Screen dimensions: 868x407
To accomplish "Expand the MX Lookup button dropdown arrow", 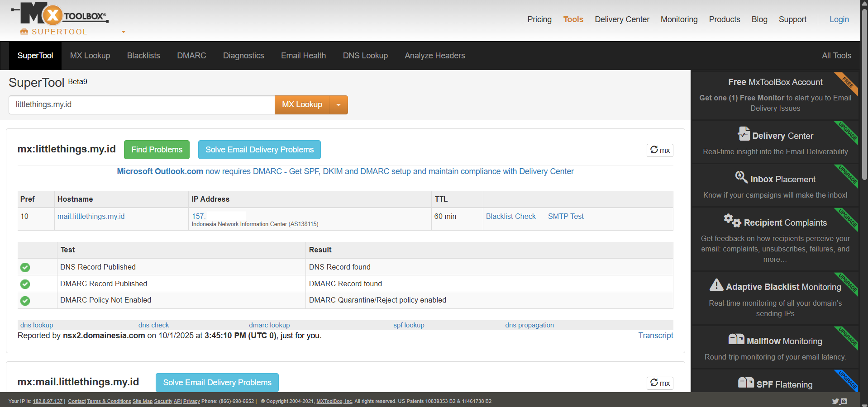I will point(339,105).
